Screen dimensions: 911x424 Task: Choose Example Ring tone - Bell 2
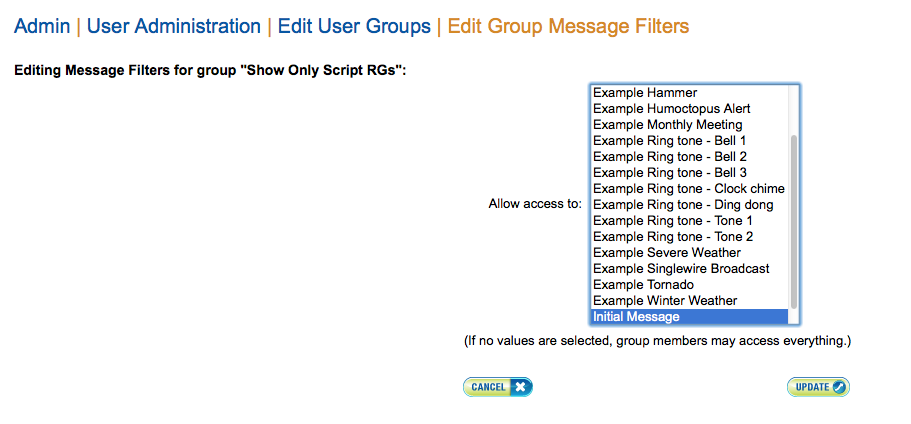point(690,157)
